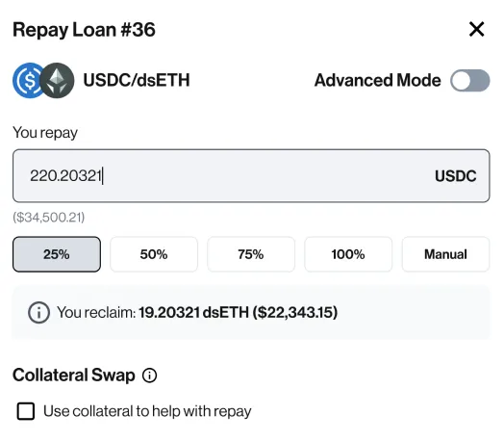Click the $34,500.21 value under the input

48,217
